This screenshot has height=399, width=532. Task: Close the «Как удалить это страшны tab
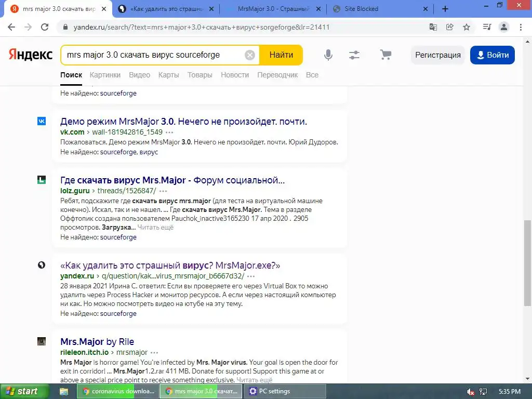click(x=211, y=9)
